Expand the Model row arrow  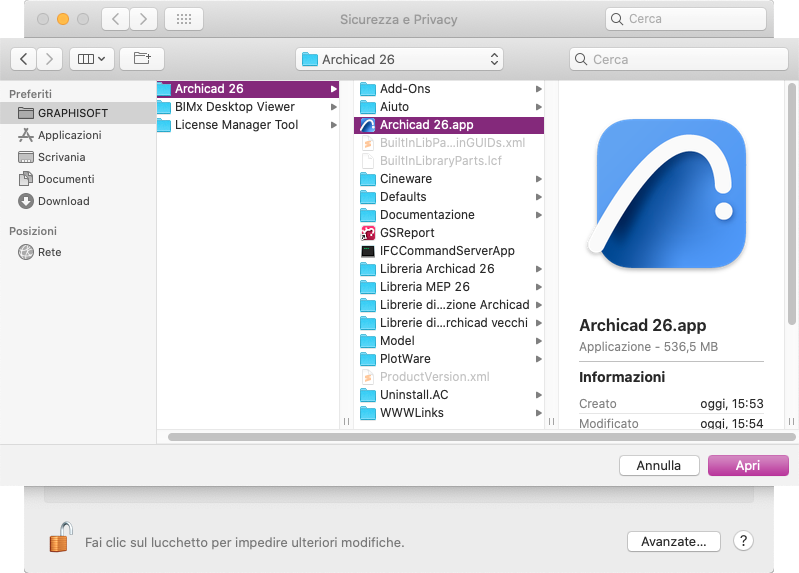point(539,341)
